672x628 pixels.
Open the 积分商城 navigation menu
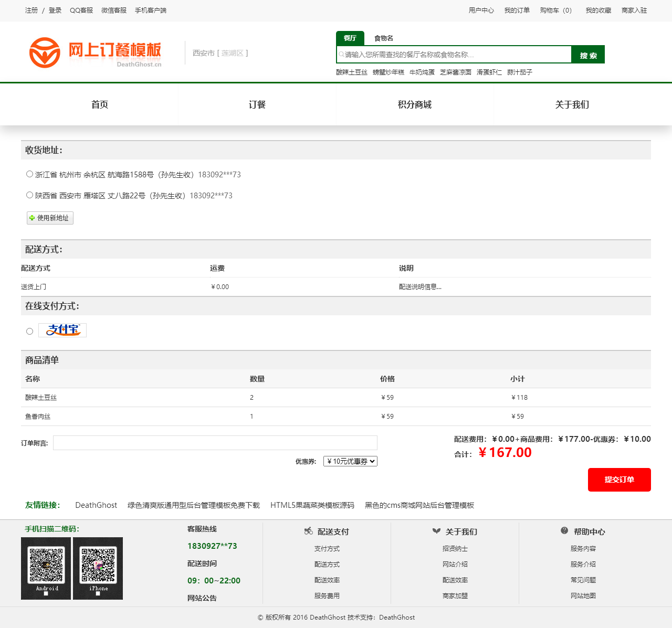[x=415, y=104]
